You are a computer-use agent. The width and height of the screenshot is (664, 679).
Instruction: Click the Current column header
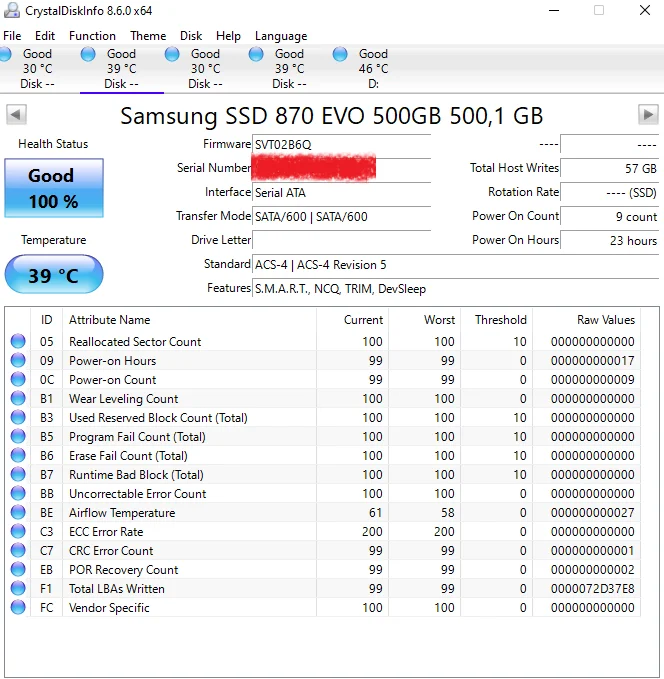tap(352, 320)
